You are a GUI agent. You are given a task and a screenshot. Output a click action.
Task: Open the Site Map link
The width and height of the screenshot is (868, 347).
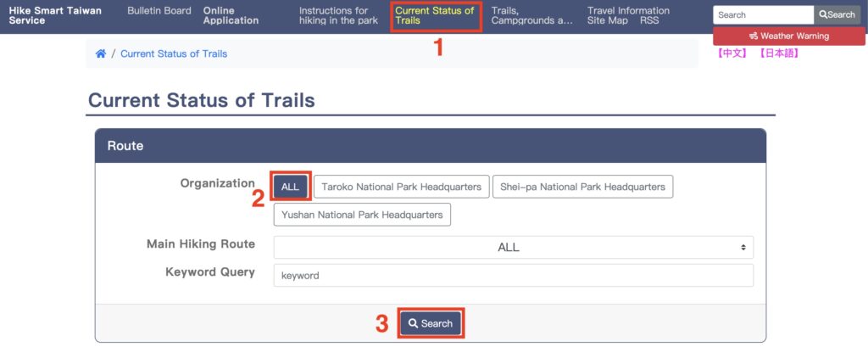tap(607, 20)
